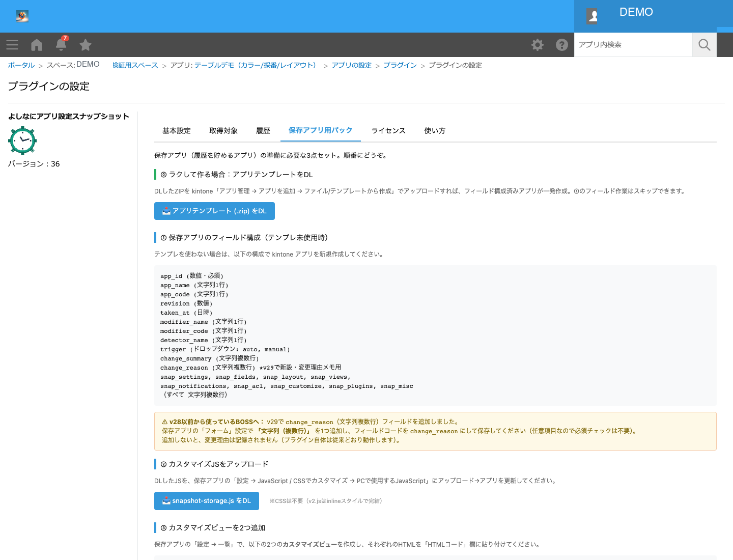
Task: Click the change_reason field line
Action: [x=250, y=368]
